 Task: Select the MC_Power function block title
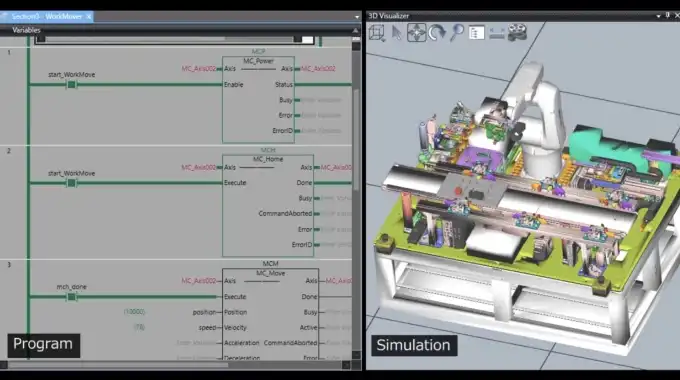(258, 61)
